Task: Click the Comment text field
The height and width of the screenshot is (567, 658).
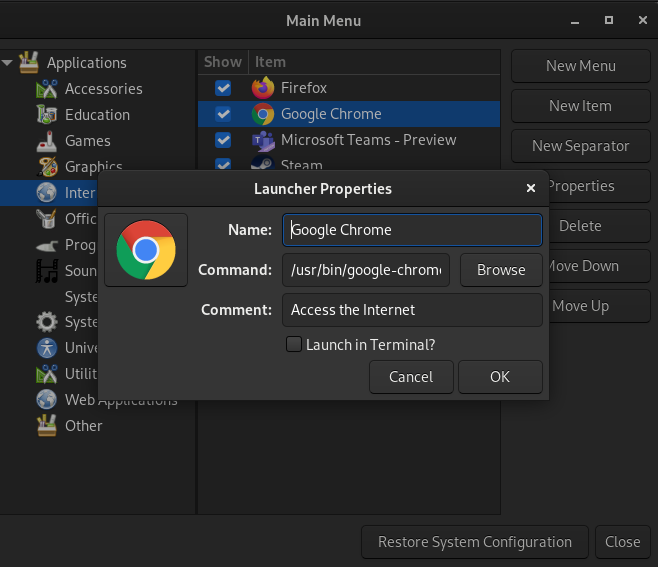Action: point(412,310)
